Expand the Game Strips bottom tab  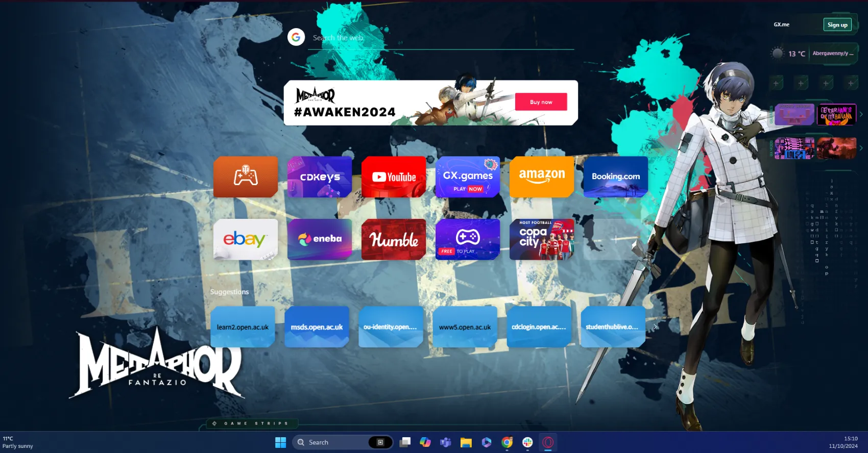(x=252, y=423)
